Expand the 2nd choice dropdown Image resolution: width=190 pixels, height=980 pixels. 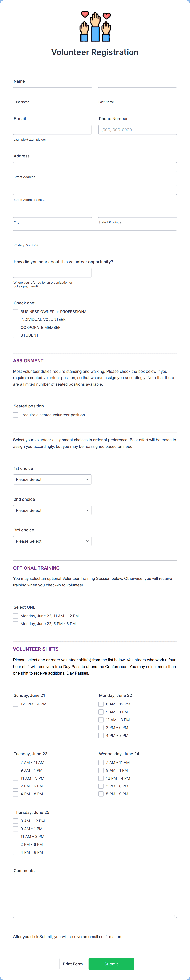(x=52, y=510)
